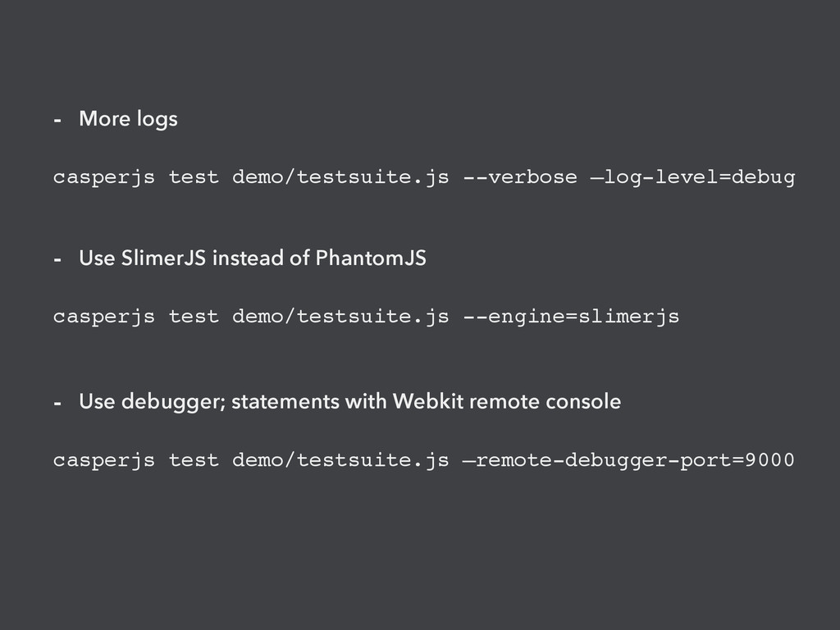Click demo/testsuite.js in the slimerjs engine command
The width and height of the screenshot is (840, 630).
tap(340, 317)
